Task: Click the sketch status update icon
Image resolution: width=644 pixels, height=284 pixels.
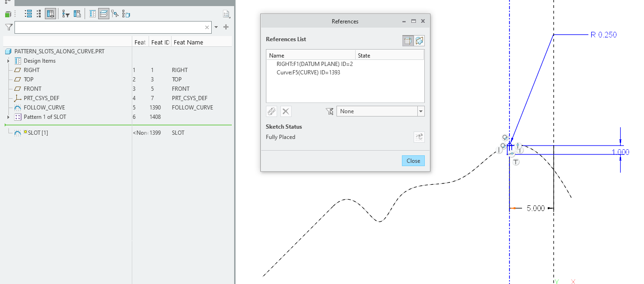Action: [419, 137]
